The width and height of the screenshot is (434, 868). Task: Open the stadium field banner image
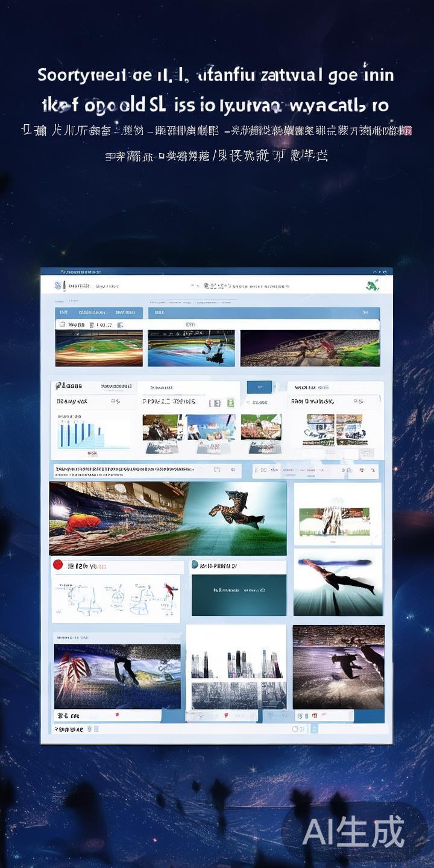(99, 348)
